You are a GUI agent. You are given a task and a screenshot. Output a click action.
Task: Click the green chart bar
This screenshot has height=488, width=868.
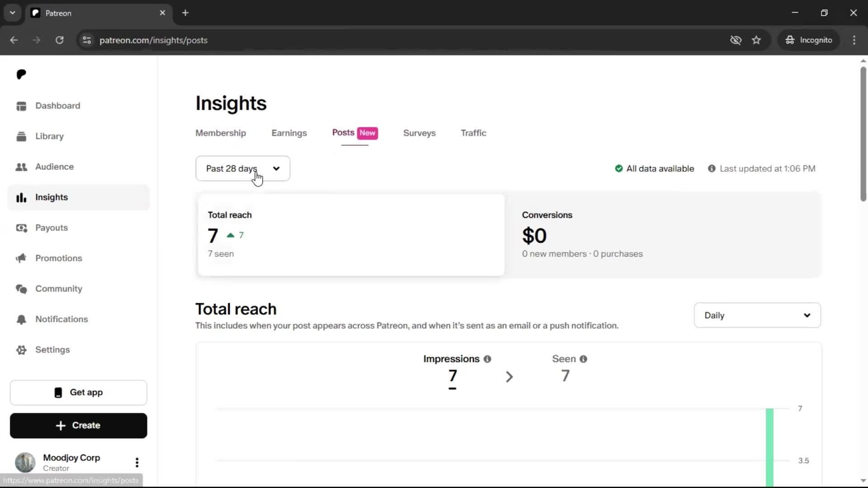(769, 447)
